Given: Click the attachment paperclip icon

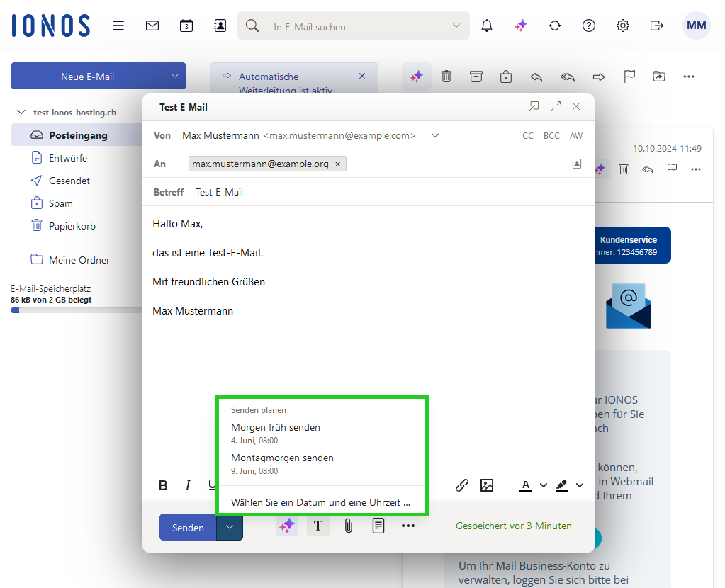Looking at the screenshot, I should point(349,526).
